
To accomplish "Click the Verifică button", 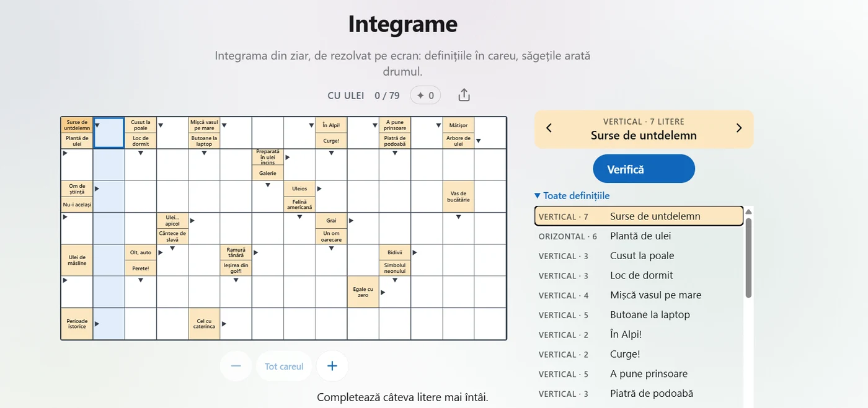I will tap(644, 169).
